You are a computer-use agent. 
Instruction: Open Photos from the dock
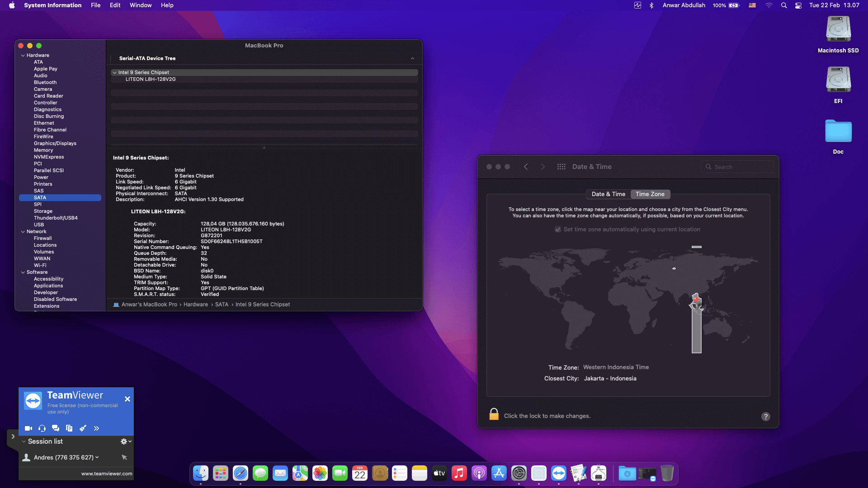point(320,474)
